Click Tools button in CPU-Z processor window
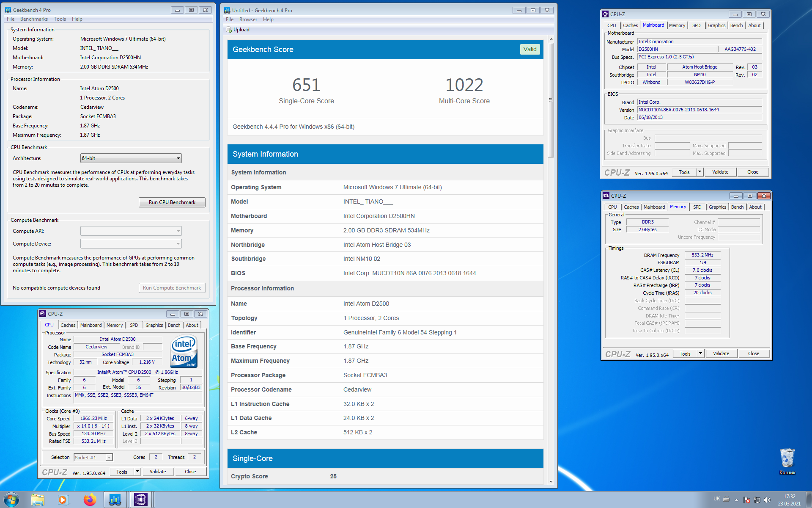812x508 pixels. (122, 472)
